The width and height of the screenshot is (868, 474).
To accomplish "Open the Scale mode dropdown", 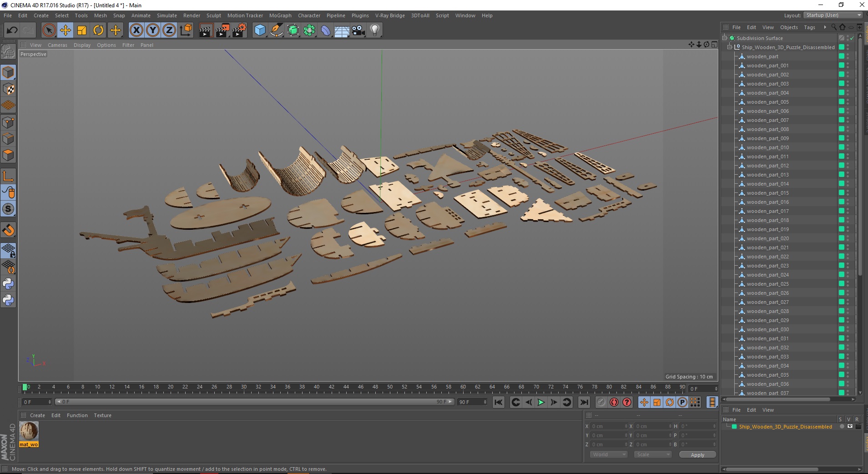I will 653,454.
